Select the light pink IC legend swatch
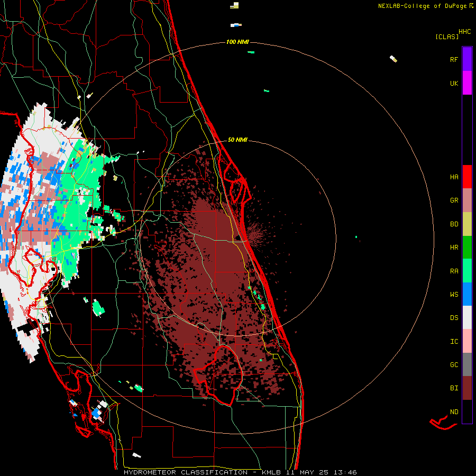Viewport: 476px width, 476px height. [x=467, y=341]
